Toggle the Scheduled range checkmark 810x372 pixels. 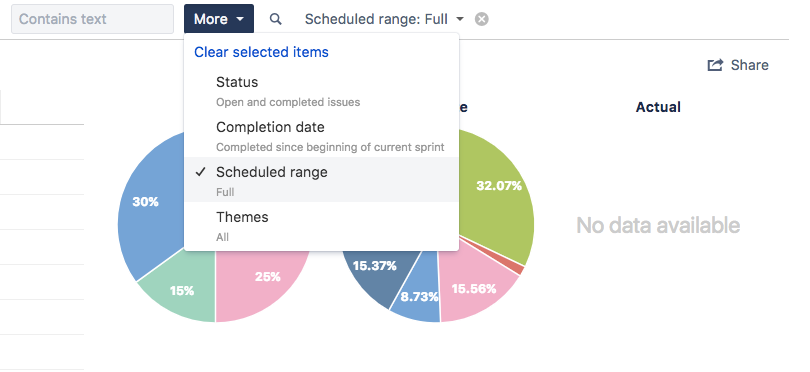pos(201,172)
